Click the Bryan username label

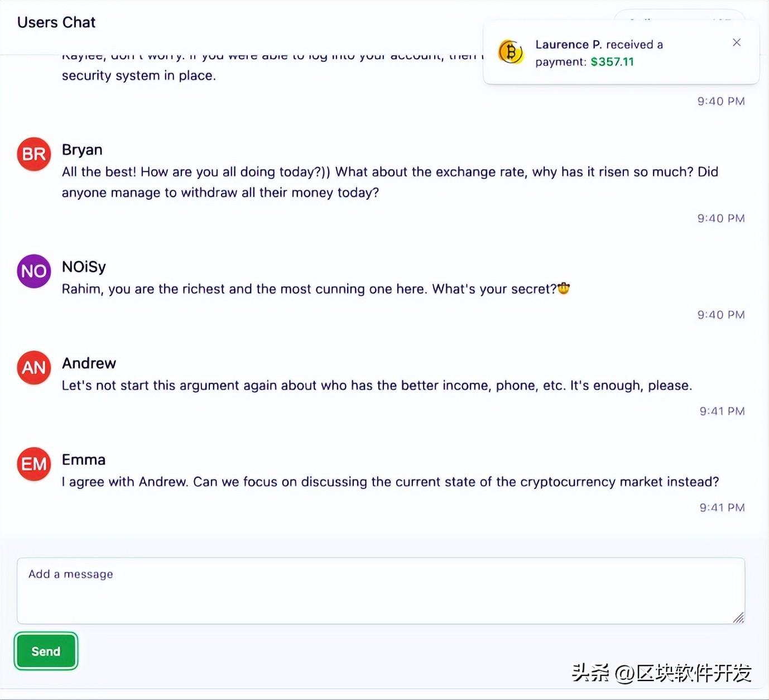click(x=82, y=150)
